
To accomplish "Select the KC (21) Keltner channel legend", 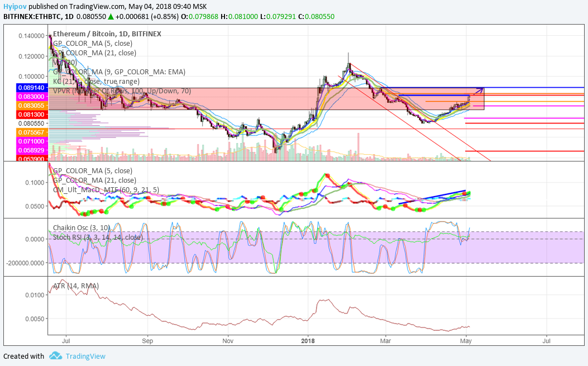I will click(x=97, y=81).
